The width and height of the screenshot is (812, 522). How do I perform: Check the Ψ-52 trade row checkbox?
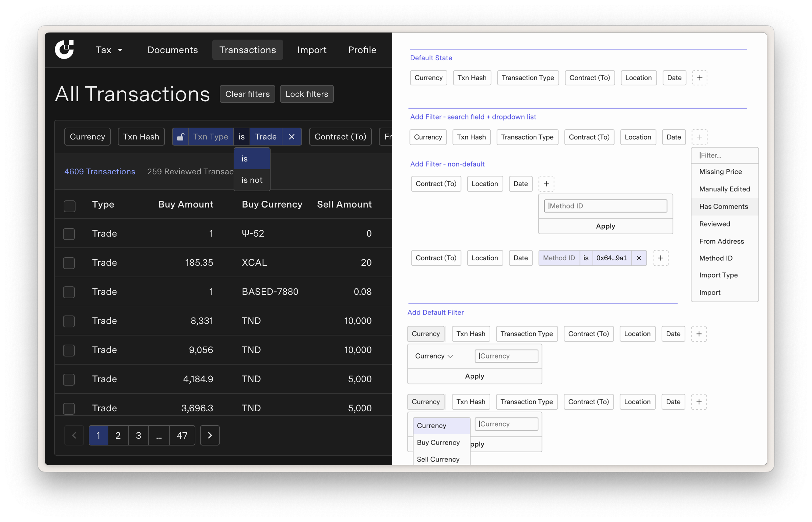pos(69,234)
